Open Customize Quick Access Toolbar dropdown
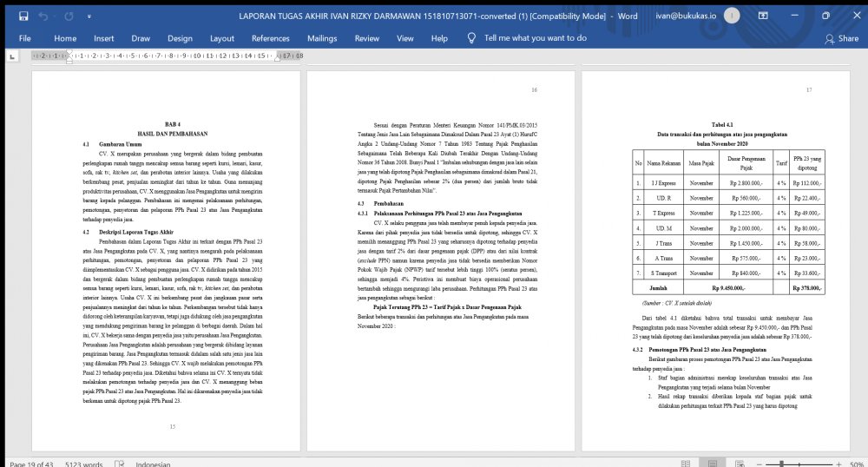This screenshot has height=467, width=868. pyautogui.click(x=89, y=16)
